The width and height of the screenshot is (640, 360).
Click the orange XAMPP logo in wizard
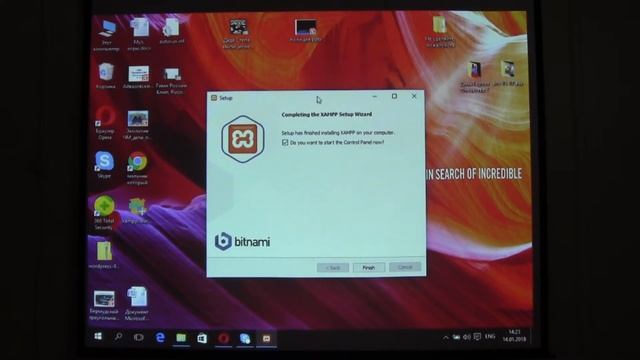(x=242, y=139)
